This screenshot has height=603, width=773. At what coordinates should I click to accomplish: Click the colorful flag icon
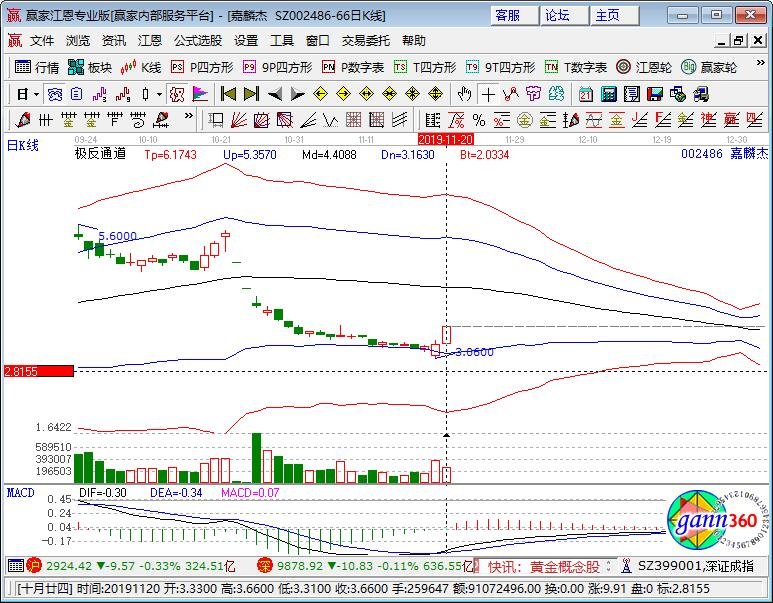click(200, 94)
